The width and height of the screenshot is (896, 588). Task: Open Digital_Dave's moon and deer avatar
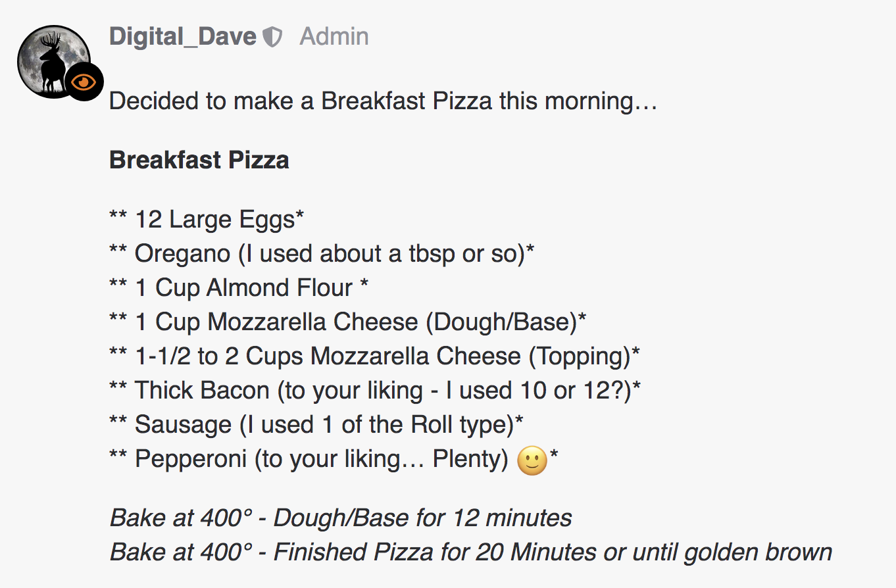[54, 62]
